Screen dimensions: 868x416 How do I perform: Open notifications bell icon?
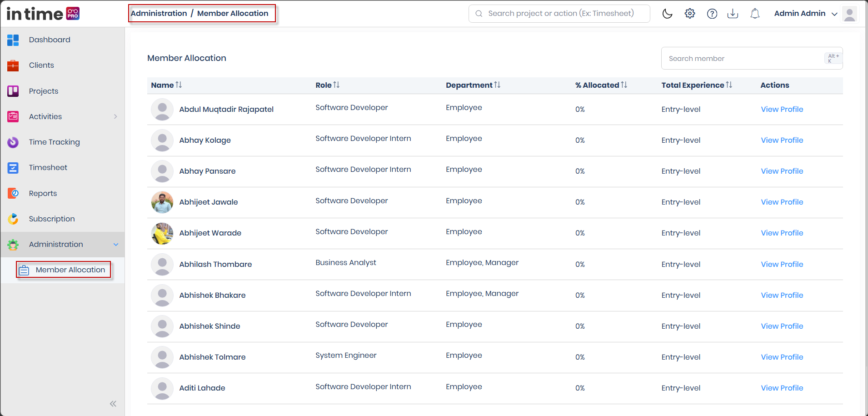[x=755, y=14]
